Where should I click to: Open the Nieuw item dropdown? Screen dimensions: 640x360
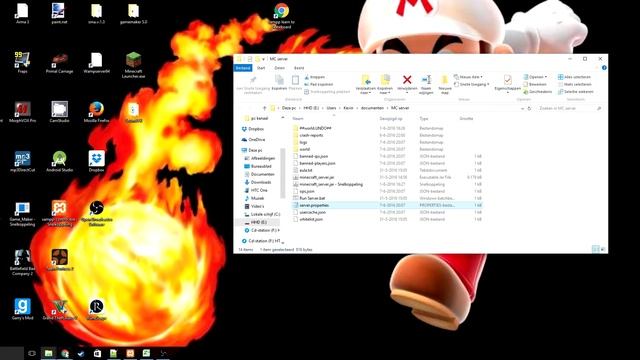[468, 77]
